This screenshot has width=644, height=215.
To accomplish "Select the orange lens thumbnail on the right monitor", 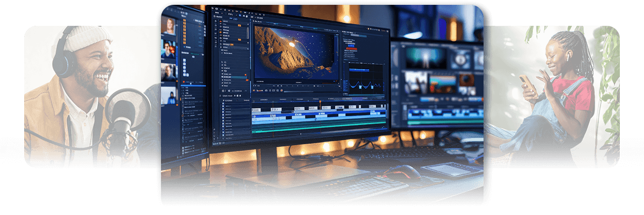I will click(466, 80).
